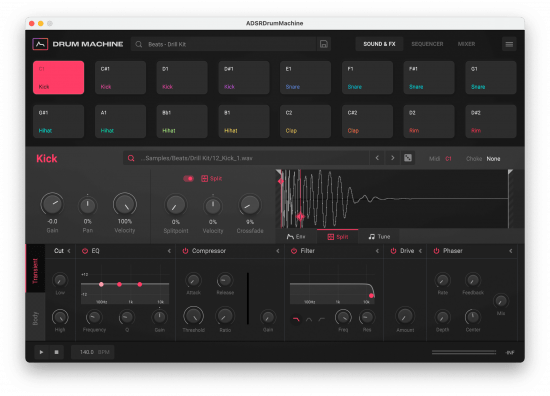
Task: Switch to the Sound & FX tab
Action: point(379,44)
